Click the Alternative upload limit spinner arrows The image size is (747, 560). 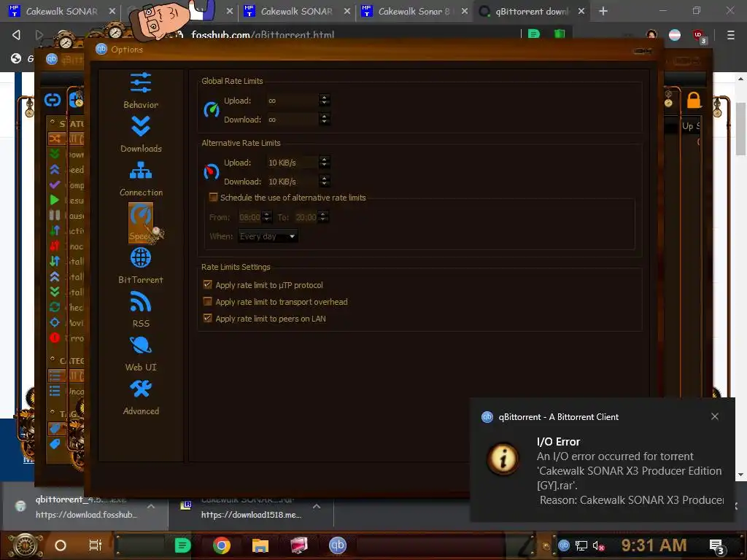pyautogui.click(x=325, y=162)
